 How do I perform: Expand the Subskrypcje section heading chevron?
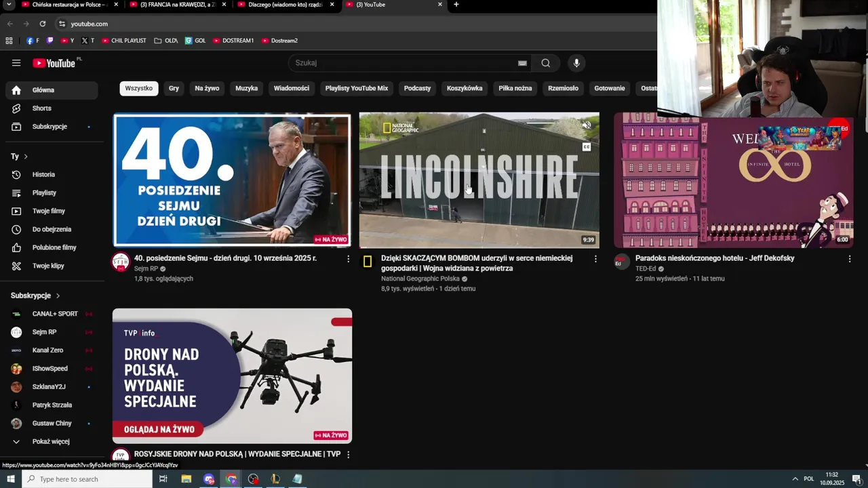58,296
